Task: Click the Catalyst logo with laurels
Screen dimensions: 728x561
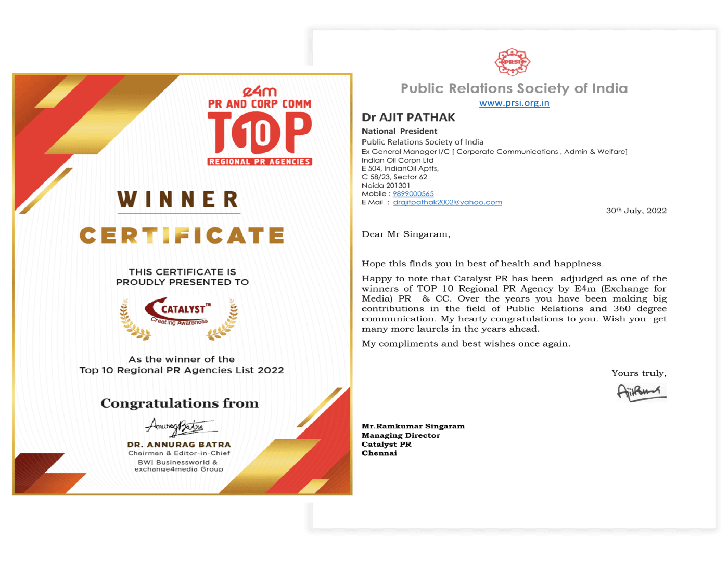Action: pos(179,318)
